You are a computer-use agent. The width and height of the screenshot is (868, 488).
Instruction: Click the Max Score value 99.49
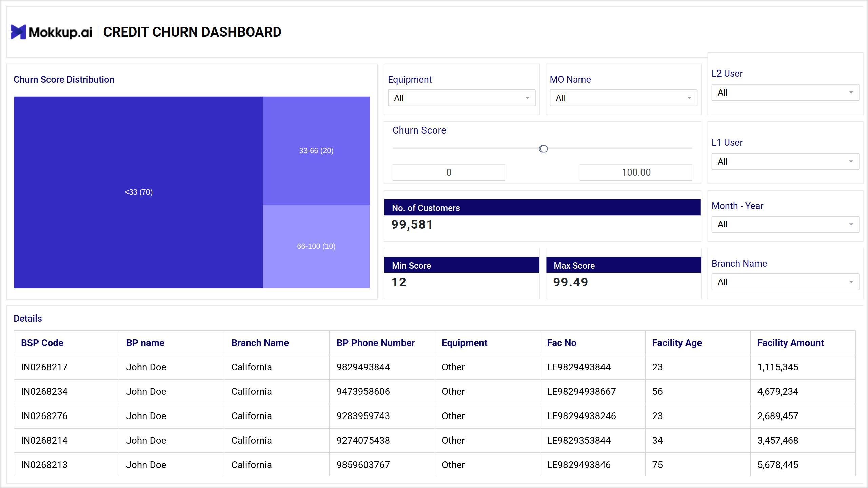(x=570, y=282)
